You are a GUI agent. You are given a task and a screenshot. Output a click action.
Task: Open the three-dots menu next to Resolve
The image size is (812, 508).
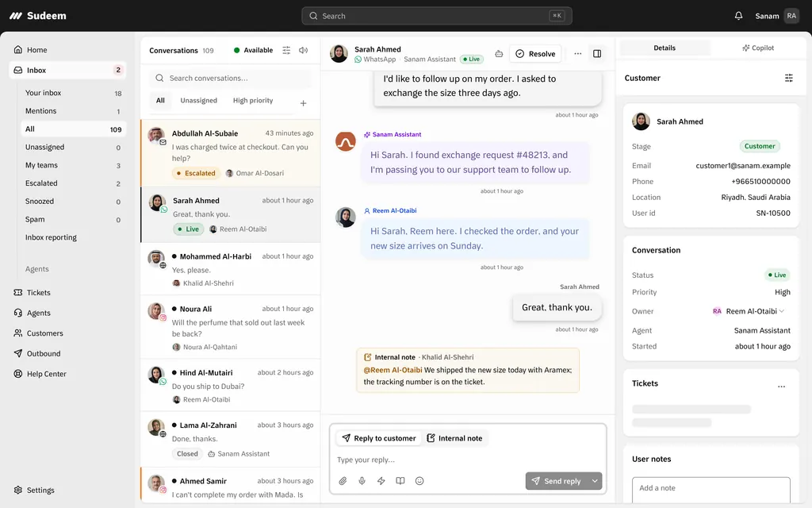(x=578, y=53)
